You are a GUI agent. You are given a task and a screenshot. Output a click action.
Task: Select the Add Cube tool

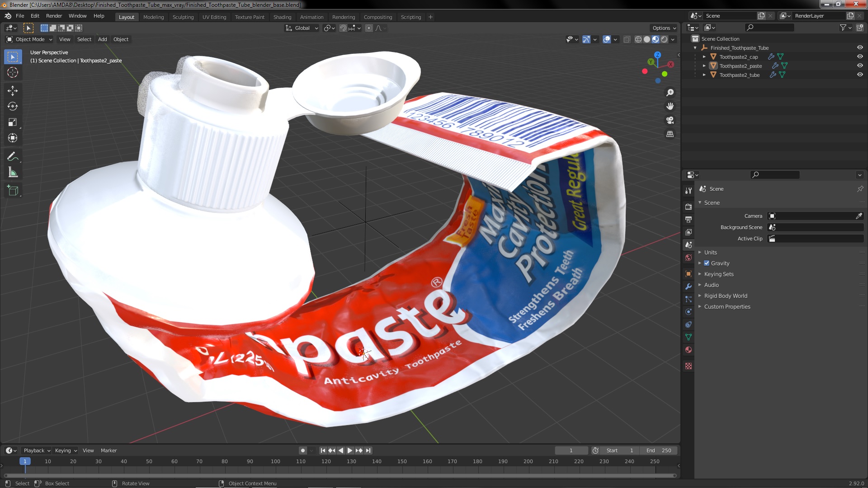click(13, 190)
